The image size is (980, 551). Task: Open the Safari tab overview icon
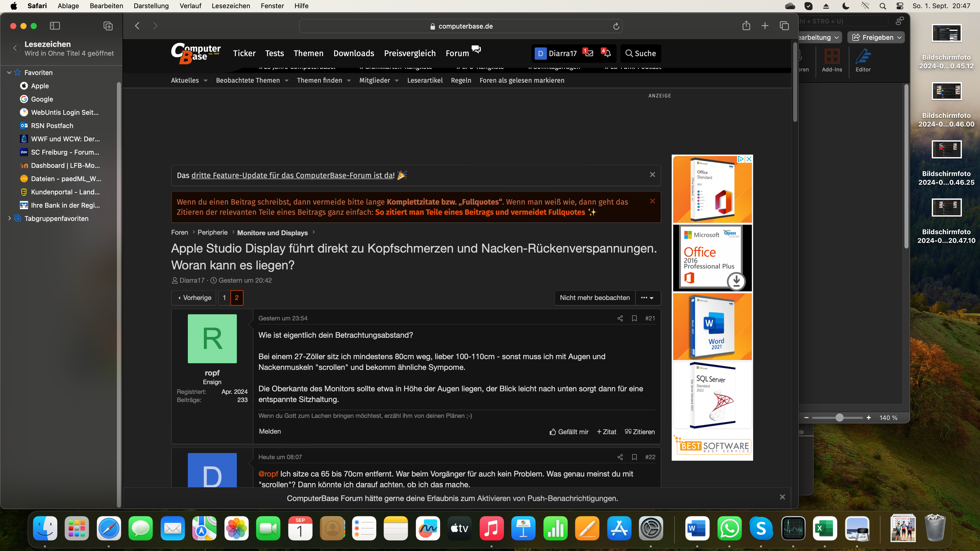(x=784, y=26)
